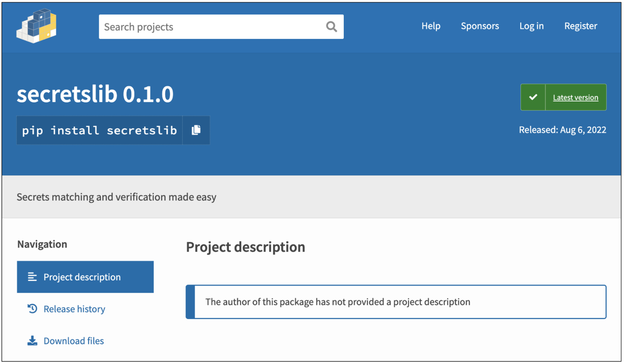Viewport: 624px width, 364px height.
Task: Click the Release history clock icon
Action: [x=32, y=309]
